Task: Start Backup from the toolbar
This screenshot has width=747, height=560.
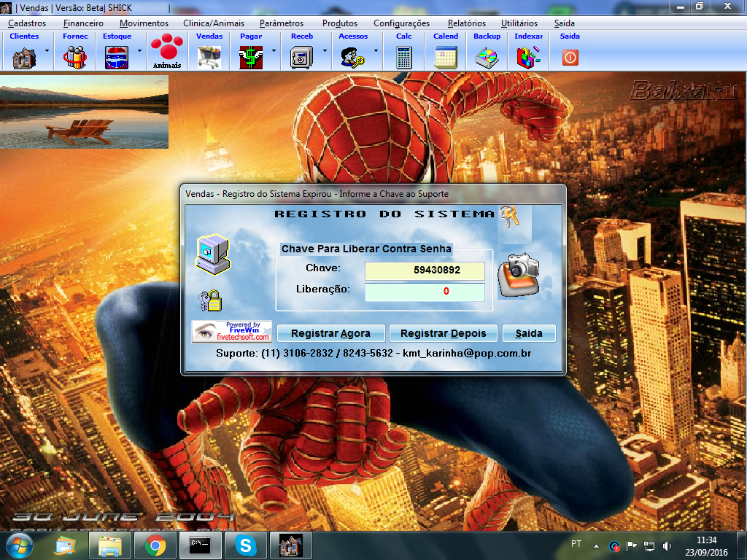Action: coord(487,56)
